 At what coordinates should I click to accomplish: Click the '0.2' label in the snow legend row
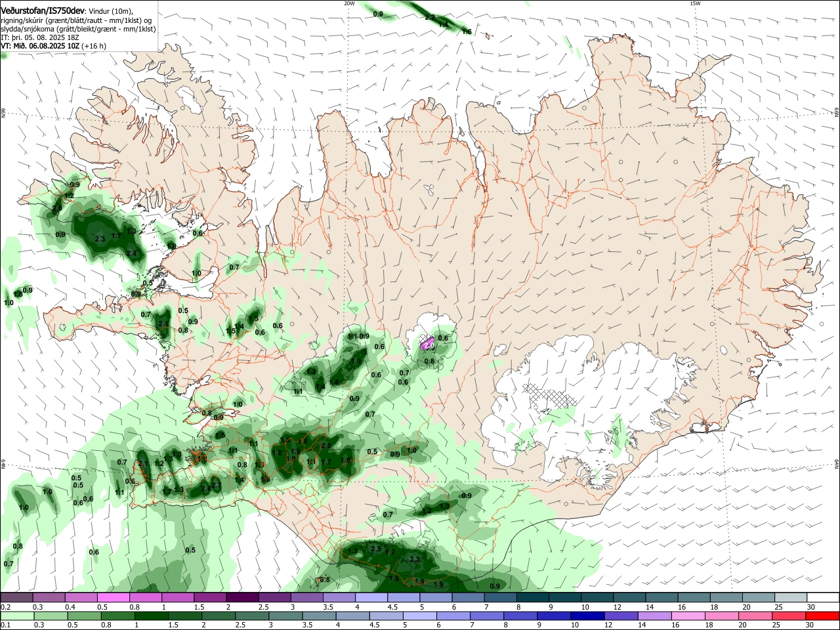tap(5, 607)
